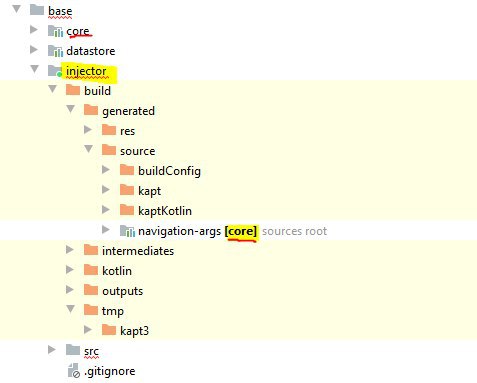The image size is (477, 383).
Task: Collapse the base folder arrow
Action: (x=16, y=9)
